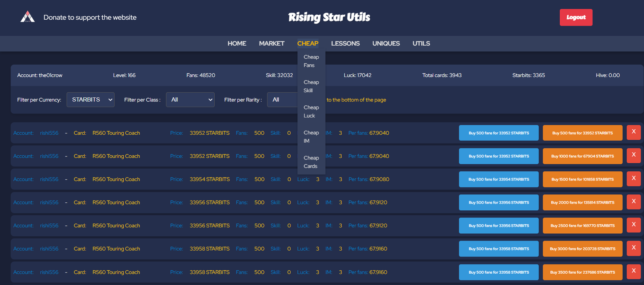This screenshot has width=644, height=285.
Task: Open the UTILS nav item
Action: 421,43
